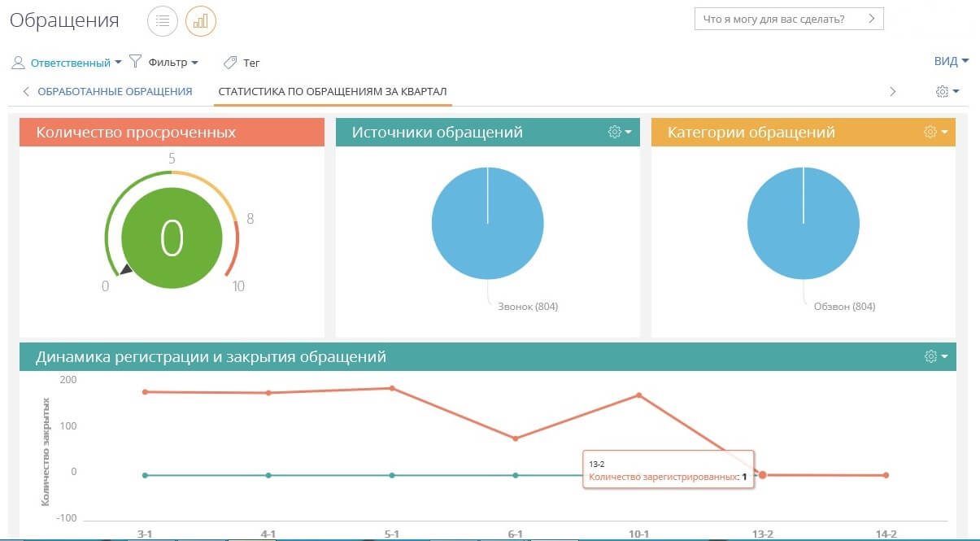Expand the Ответственный dropdown
Viewport: 980px width, 541px height.
click(118, 63)
